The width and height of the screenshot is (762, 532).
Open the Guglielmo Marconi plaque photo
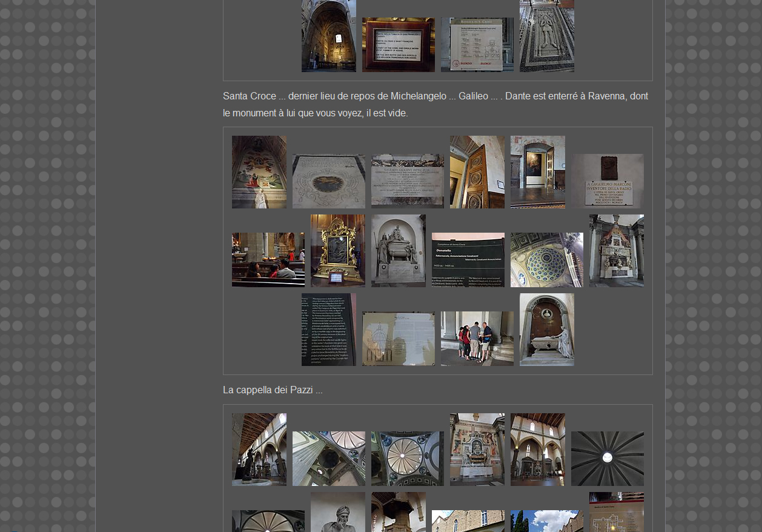click(607, 181)
